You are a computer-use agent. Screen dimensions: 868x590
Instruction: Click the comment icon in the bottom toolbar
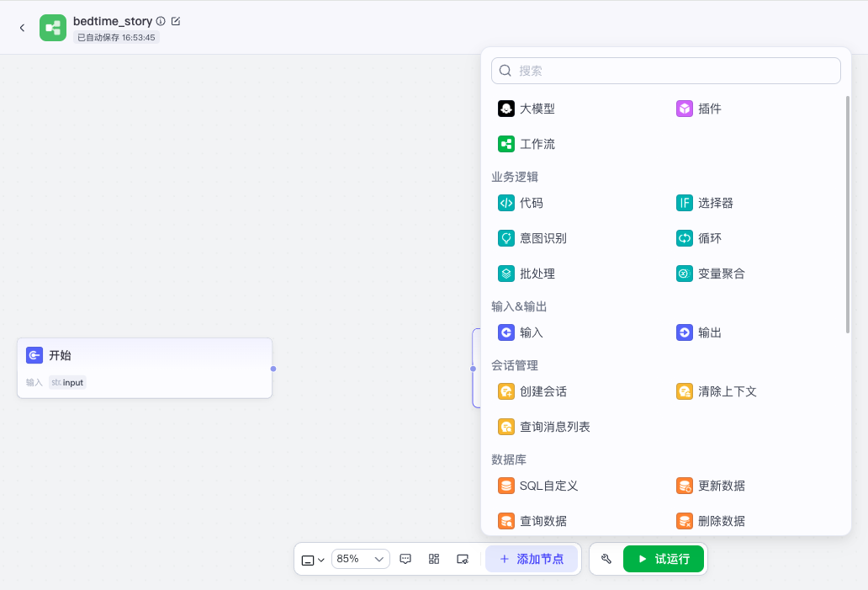pyautogui.click(x=405, y=559)
